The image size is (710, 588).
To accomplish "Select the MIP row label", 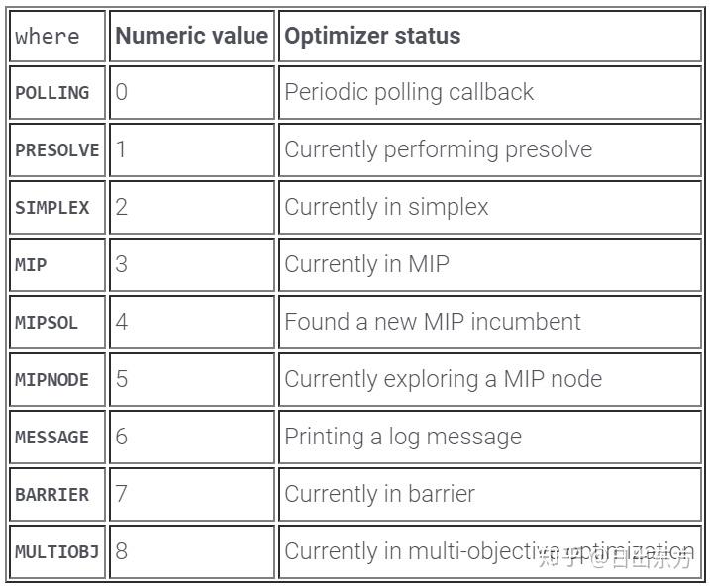I will click(57, 265).
